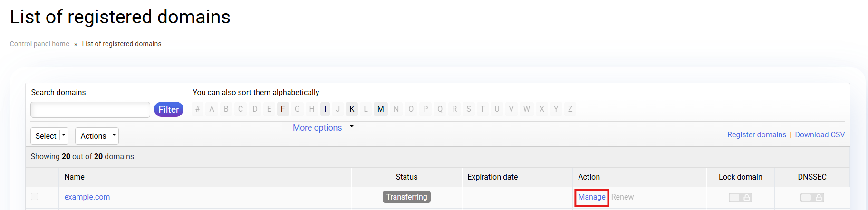Filter domains by letter K
This screenshot has width=868, height=210.
352,109
